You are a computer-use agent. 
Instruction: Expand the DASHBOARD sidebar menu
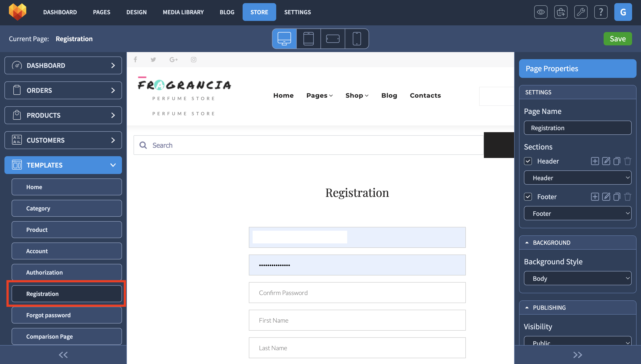coord(63,65)
